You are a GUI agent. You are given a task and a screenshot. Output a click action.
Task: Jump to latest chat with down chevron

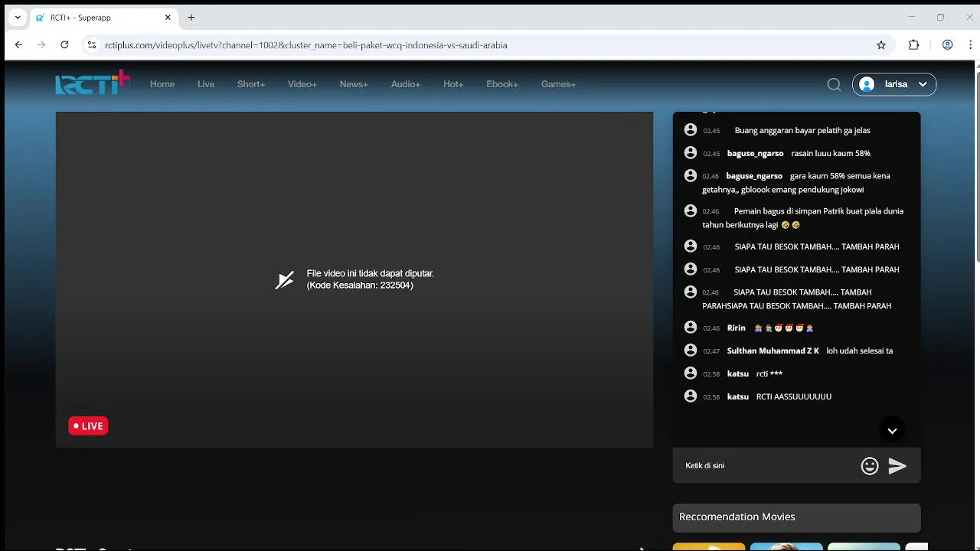tap(892, 431)
